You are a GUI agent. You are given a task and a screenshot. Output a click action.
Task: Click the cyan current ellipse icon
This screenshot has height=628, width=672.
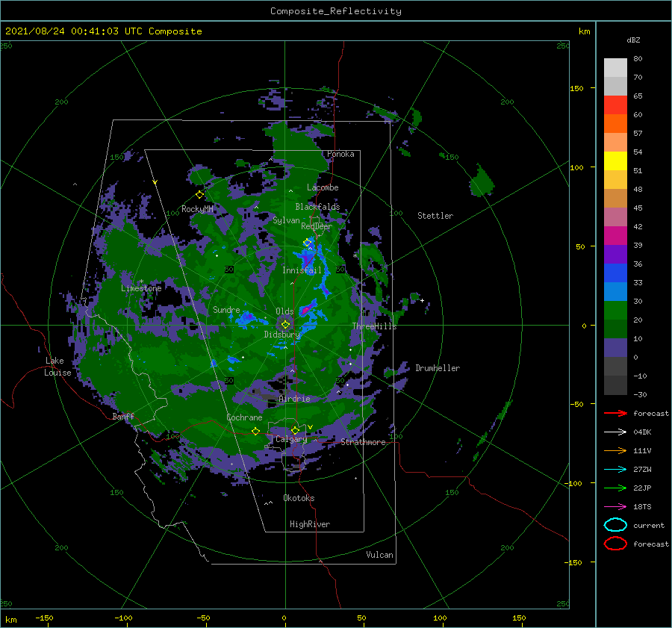615,525
